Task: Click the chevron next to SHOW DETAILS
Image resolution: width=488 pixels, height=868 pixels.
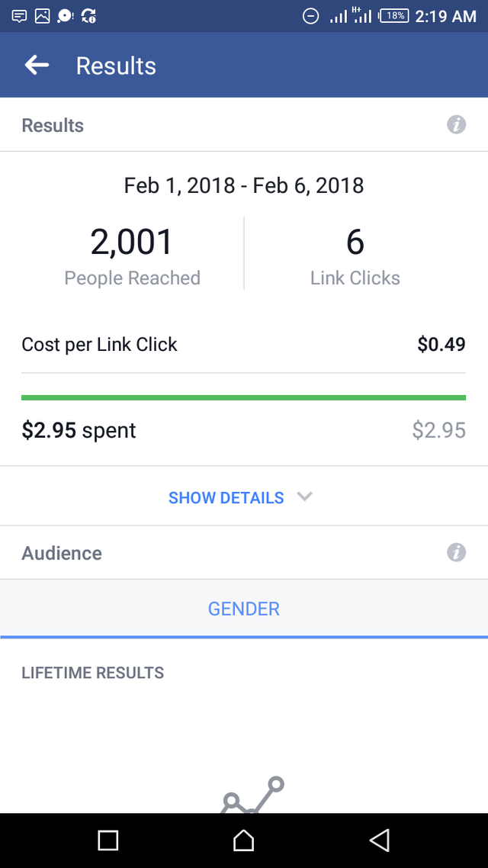Action: coord(304,497)
